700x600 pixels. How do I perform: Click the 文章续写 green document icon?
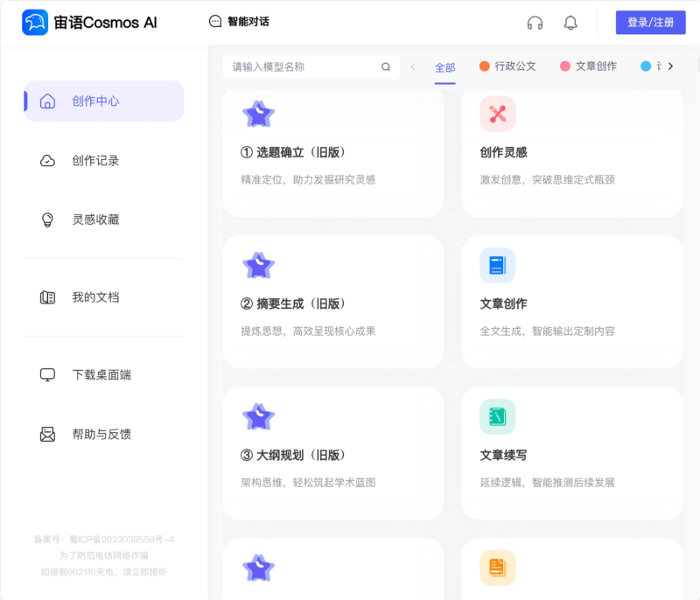click(x=497, y=416)
